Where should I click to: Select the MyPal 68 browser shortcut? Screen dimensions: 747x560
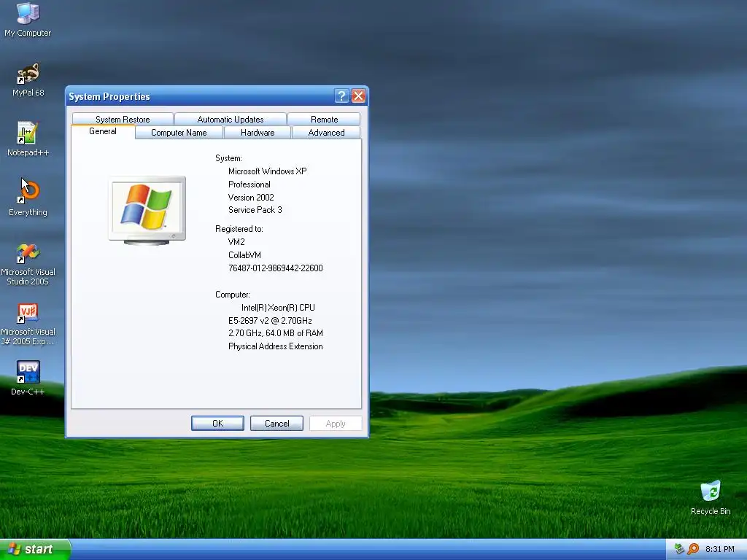28,79
